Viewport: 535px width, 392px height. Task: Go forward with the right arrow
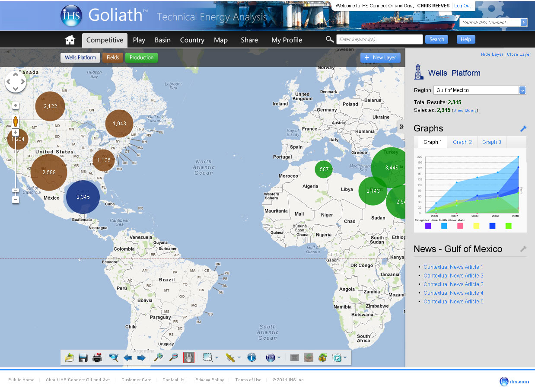(x=141, y=357)
